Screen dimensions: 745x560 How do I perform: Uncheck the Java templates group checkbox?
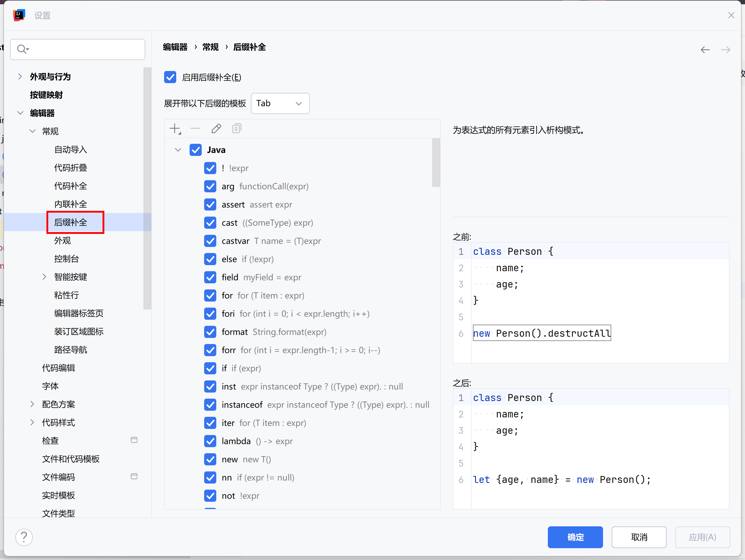tap(195, 150)
